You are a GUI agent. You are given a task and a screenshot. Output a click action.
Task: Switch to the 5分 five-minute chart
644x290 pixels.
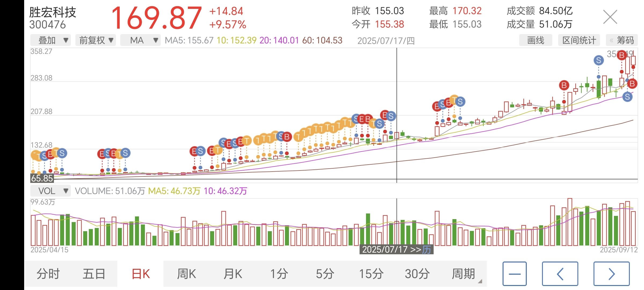(x=325, y=274)
